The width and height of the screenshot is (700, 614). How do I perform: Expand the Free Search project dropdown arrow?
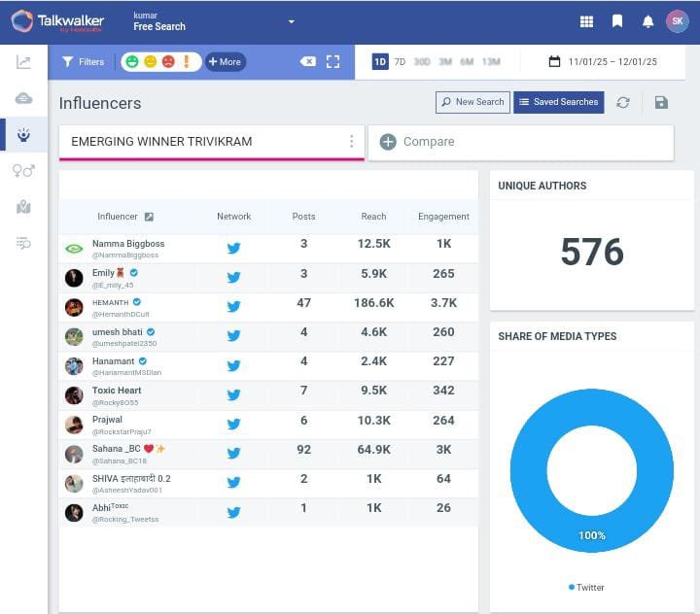pyautogui.click(x=292, y=21)
